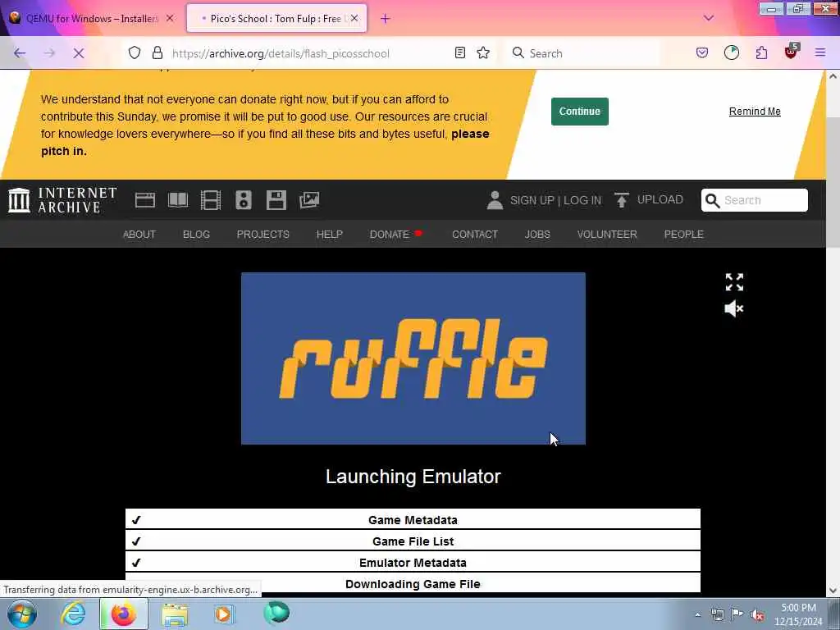
Task: Click the Upload arrow icon
Action: [x=622, y=200]
